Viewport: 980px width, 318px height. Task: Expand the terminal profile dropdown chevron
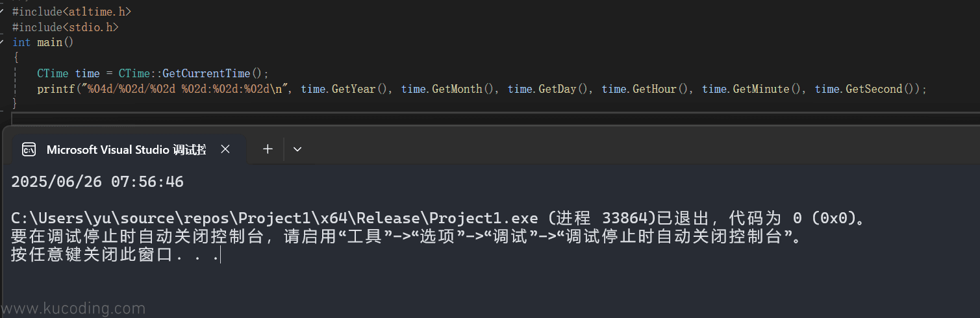[x=297, y=149]
